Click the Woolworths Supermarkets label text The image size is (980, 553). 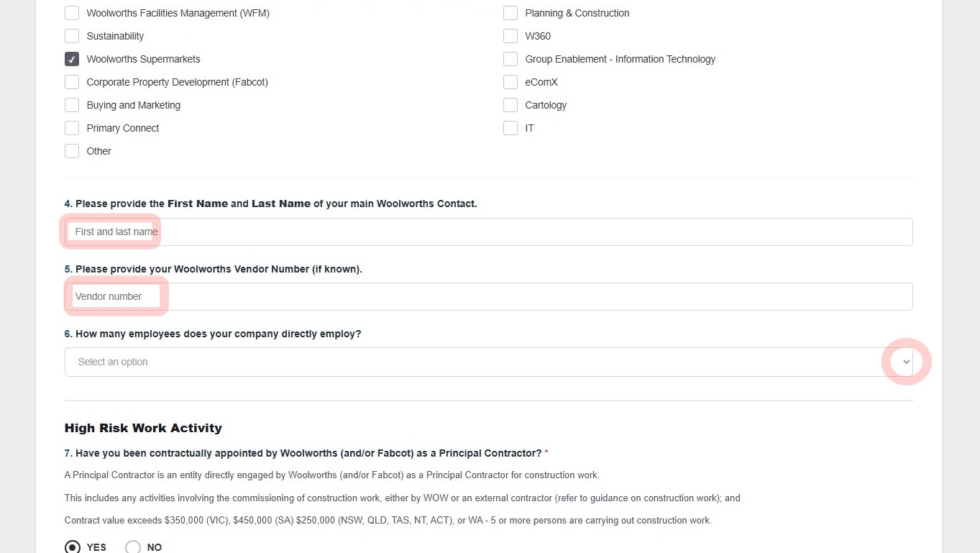pos(143,59)
